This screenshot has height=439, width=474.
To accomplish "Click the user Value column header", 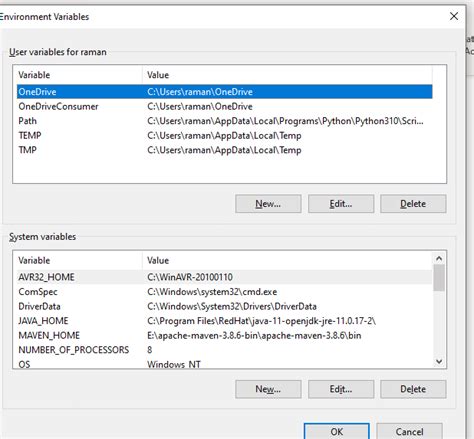I will coord(287,75).
